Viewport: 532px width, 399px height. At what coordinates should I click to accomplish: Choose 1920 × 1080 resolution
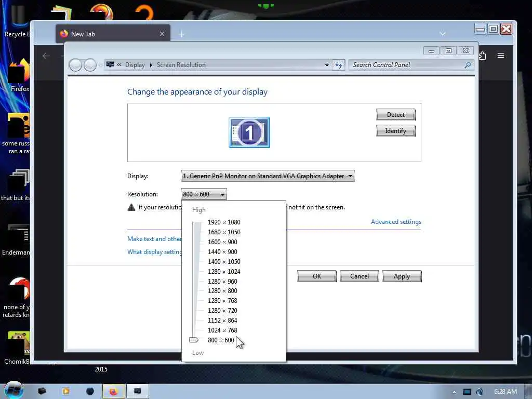pos(224,222)
